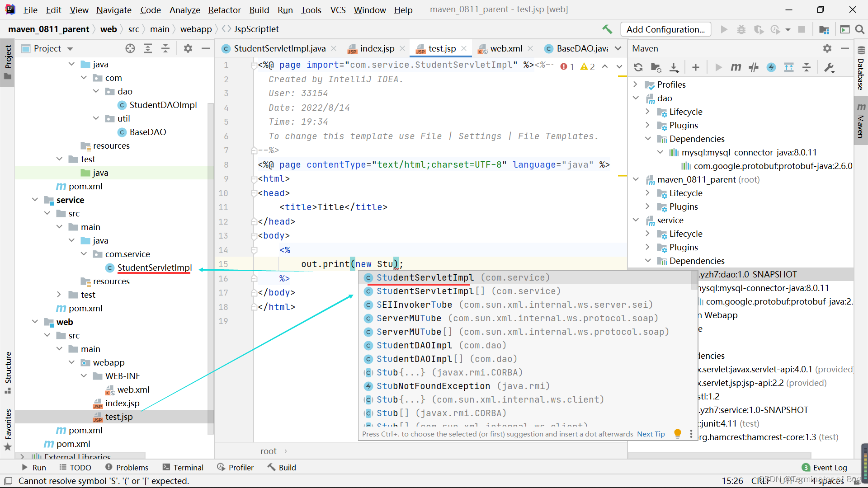Collapse all in Project panel
868x488 pixels.
tap(165, 48)
